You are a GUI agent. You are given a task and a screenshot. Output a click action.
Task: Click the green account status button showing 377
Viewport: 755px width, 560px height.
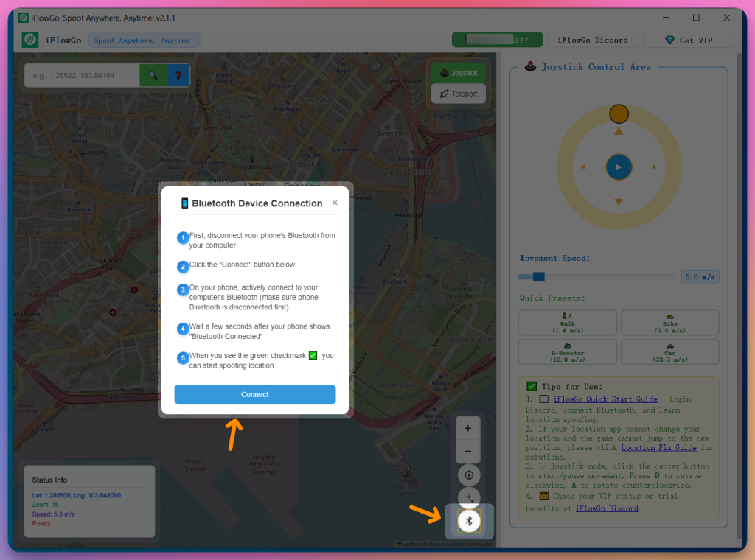[498, 40]
